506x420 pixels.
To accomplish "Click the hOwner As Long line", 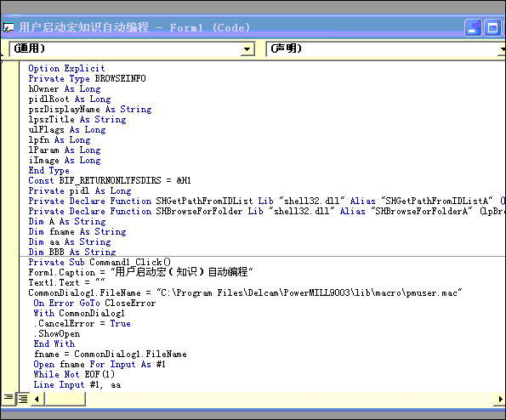I will 65,89.
